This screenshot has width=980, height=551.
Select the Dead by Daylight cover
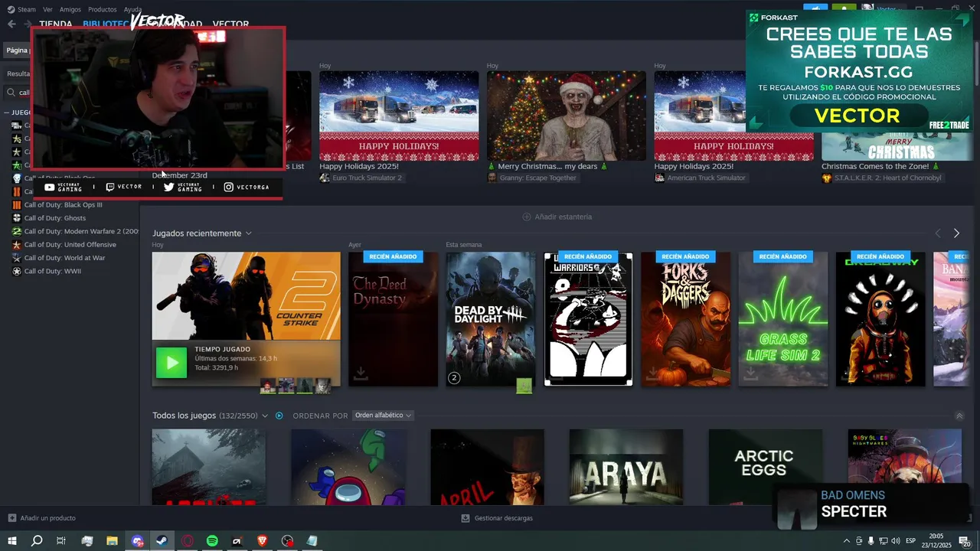click(491, 319)
